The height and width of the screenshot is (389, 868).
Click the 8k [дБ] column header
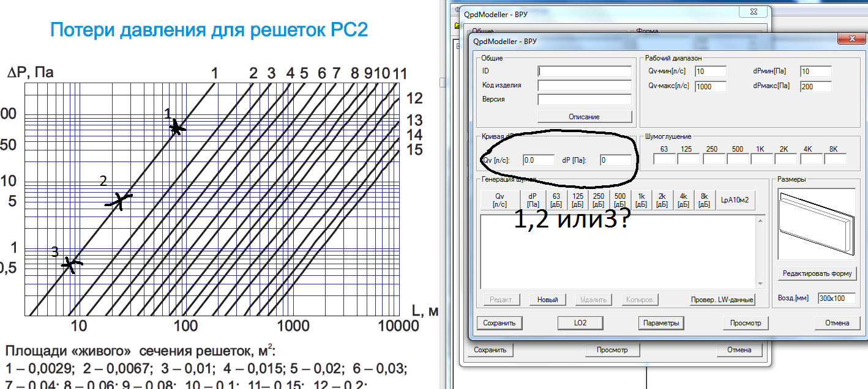point(704,200)
